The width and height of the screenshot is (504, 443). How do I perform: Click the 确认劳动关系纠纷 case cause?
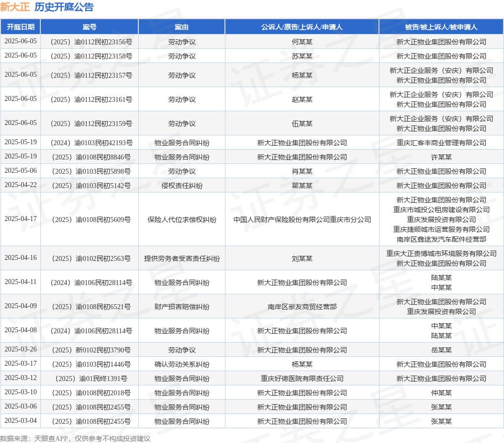pyautogui.click(x=182, y=364)
